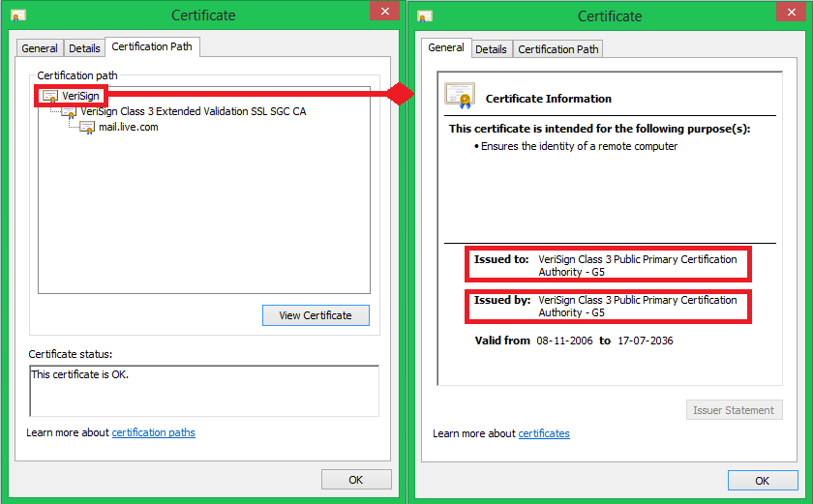Click the Certificate status text box
This screenshot has height=504, width=813.
204,391
